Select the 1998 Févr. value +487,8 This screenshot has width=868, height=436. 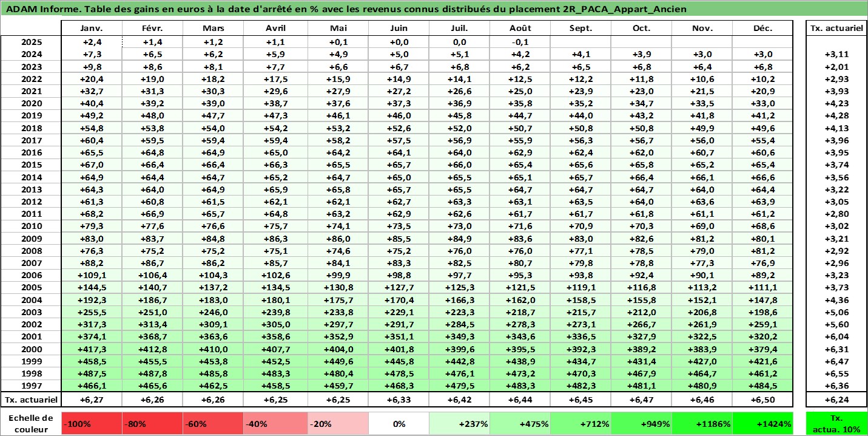tap(152, 373)
